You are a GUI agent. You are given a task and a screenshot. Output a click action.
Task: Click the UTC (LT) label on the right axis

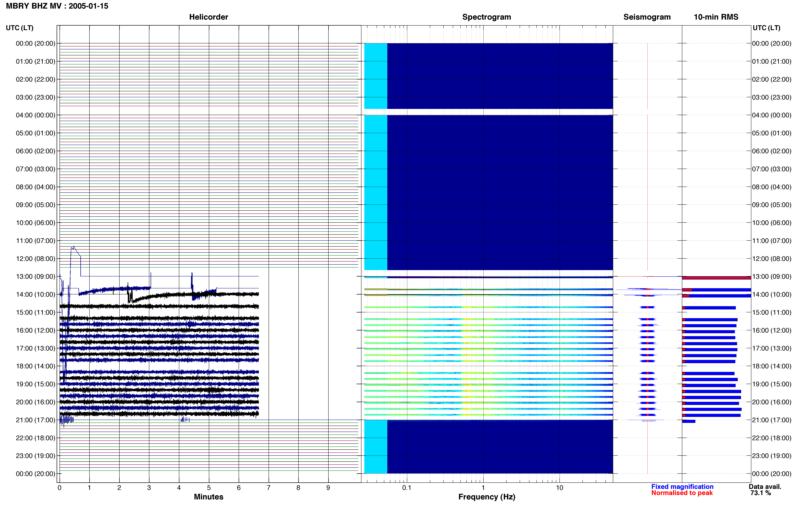click(766, 28)
